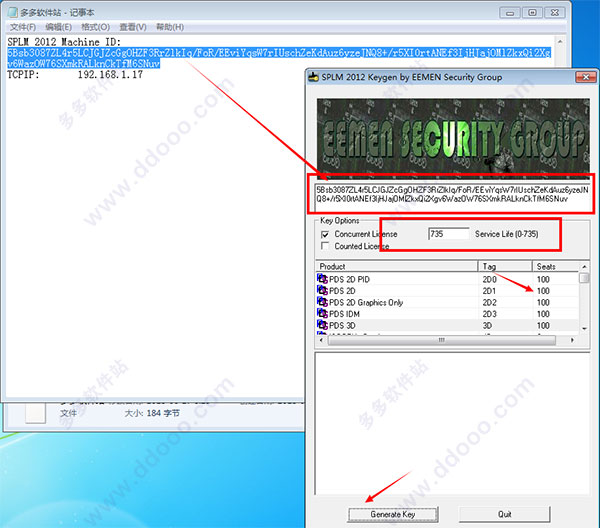The width and height of the screenshot is (600, 528).
Task: Click tag value 2D1
Action: [x=489, y=291]
